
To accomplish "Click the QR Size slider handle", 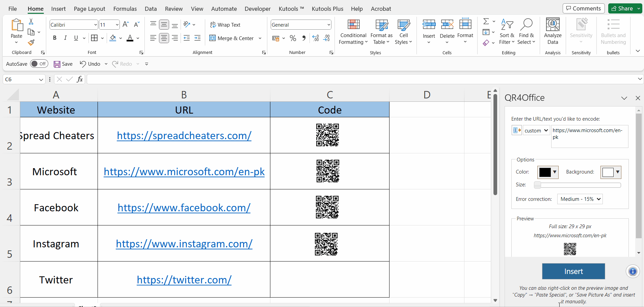I will (x=537, y=185).
